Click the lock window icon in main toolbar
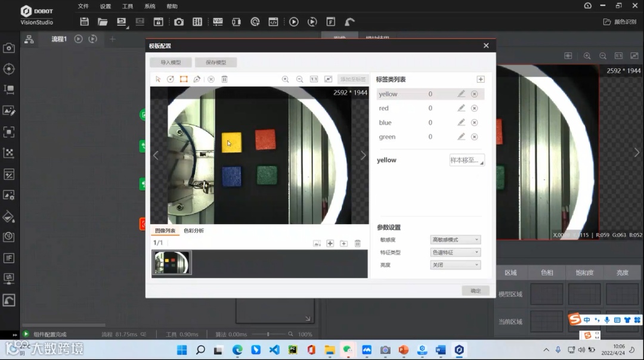Screen dimensions: 644x360 point(159,22)
